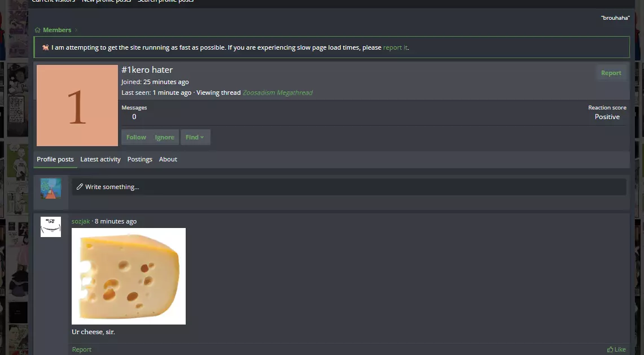Click the 'Write something...' input field
Viewport: 644px width, 355px height.
pyautogui.click(x=349, y=187)
